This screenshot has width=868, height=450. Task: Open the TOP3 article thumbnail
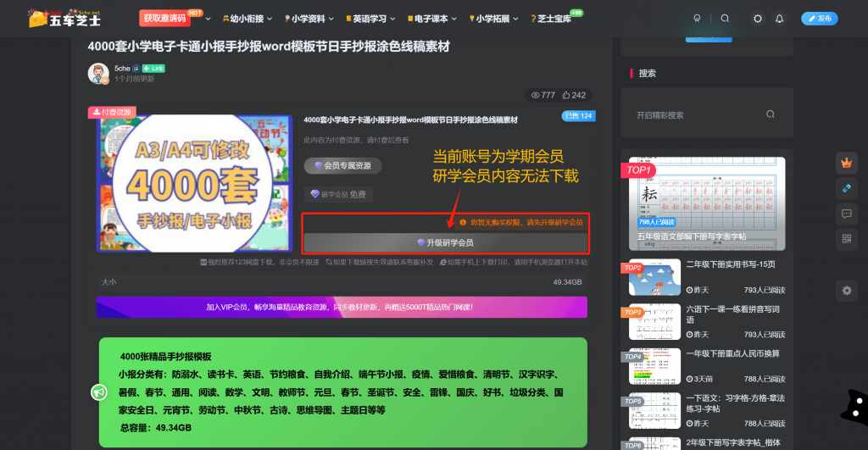(654, 321)
